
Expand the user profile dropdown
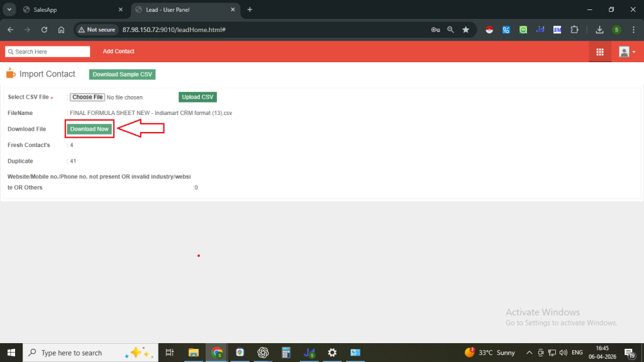point(626,52)
